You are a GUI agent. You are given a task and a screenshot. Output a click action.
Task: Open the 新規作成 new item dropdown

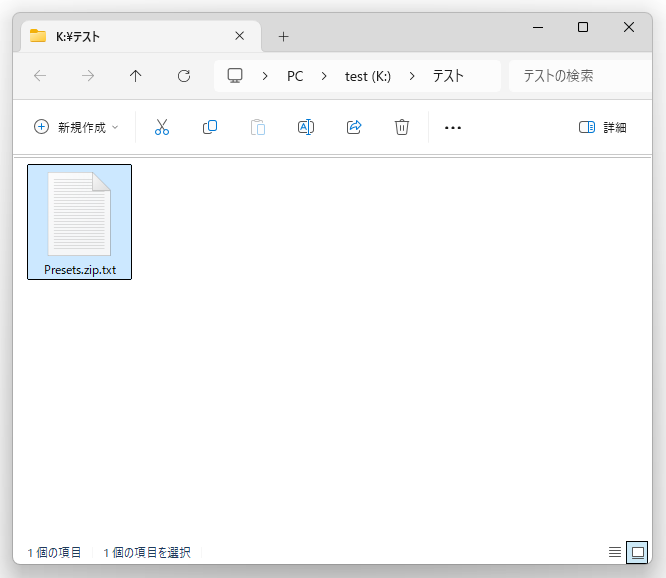pyautogui.click(x=76, y=127)
